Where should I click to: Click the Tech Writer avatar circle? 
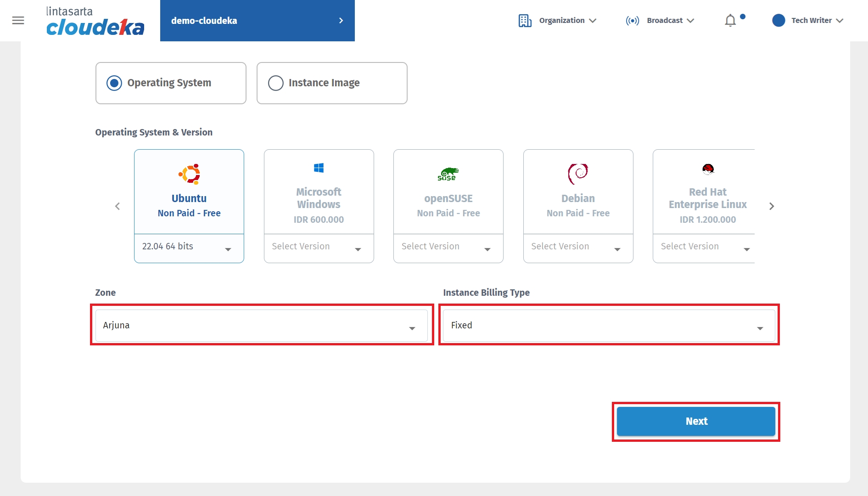pos(778,20)
